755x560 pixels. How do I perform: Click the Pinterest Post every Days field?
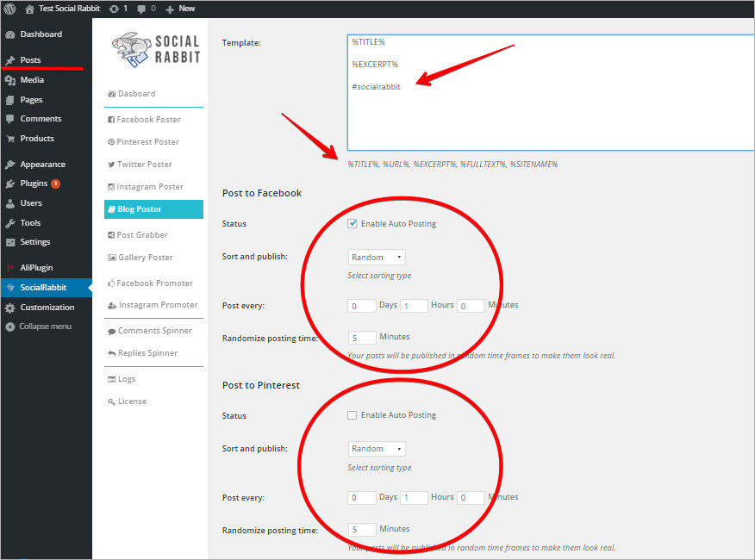click(x=362, y=497)
